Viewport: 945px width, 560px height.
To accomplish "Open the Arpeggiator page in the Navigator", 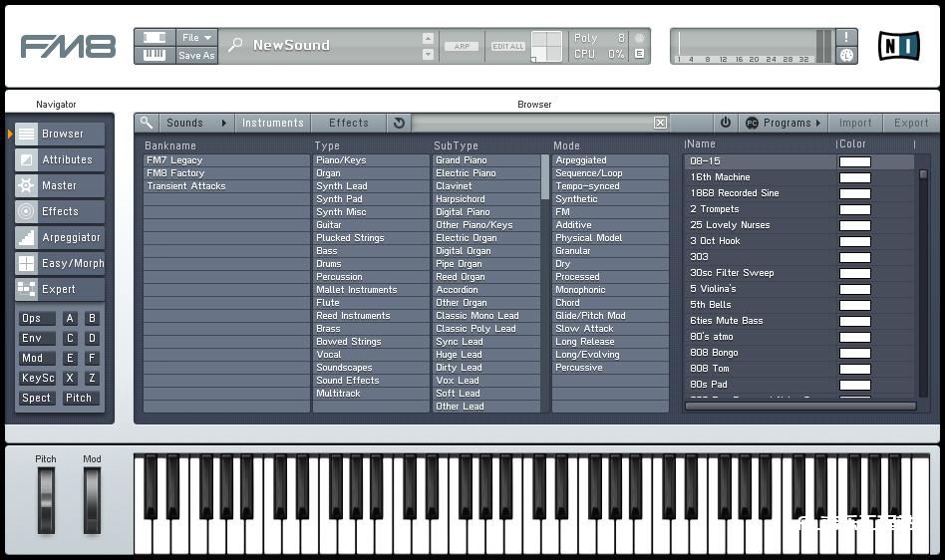I will (x=59, y=237).
